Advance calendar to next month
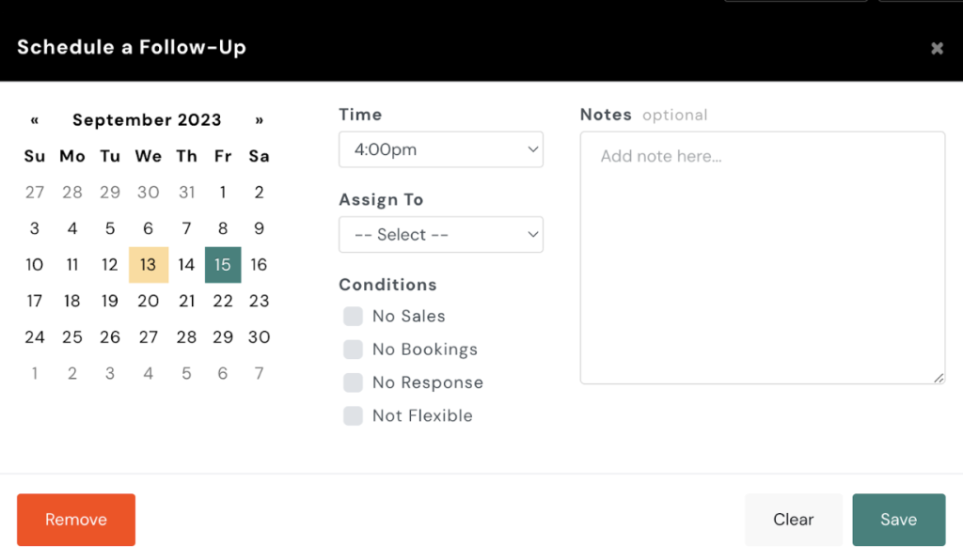Screen dimensions: 963x560 tap(260, 120)
